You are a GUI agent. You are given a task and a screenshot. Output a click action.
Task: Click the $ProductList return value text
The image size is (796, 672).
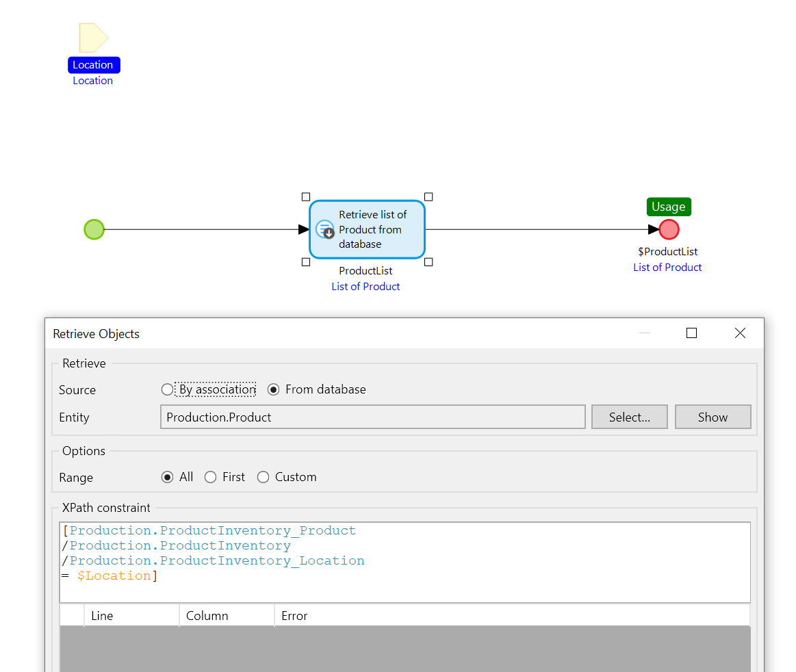pyautogui.click(x=667, y=251)
